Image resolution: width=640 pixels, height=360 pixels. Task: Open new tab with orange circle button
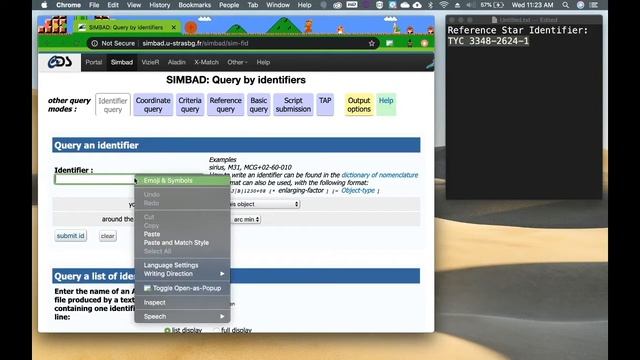click(x=191, y=27)
